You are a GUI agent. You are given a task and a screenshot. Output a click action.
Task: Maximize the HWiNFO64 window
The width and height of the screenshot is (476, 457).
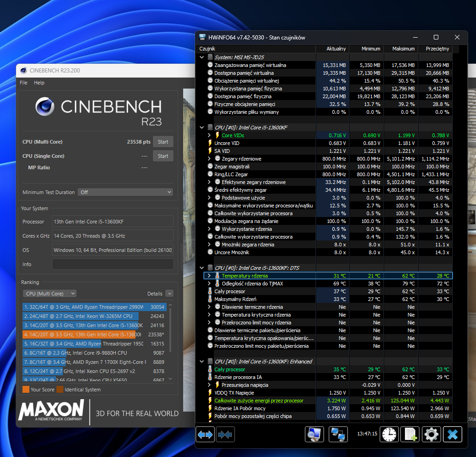click(436, 37)
